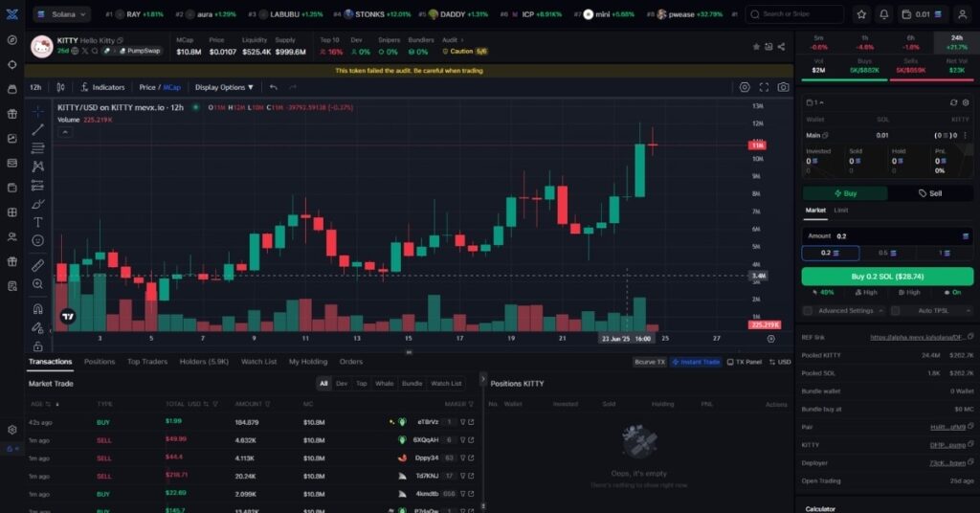The width and height of the screenshot is (980, 513).
Task: Open the Fibonacci retracement tool group
Action: coord(38,148)
